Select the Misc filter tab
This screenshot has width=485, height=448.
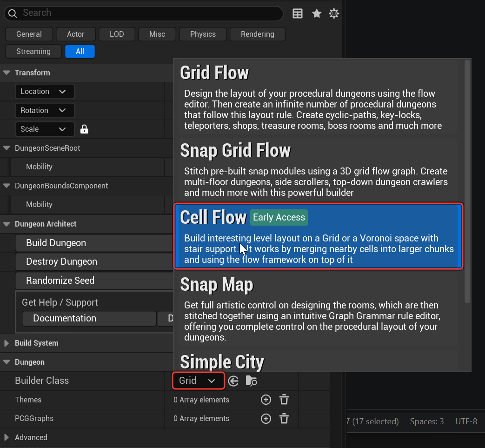pos(157,34)
